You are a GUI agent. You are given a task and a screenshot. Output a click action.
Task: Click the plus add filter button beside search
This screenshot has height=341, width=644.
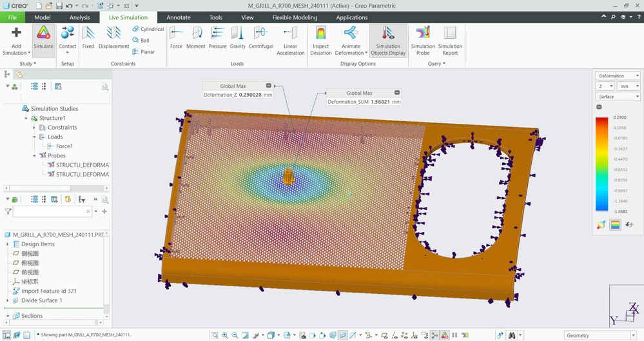point(104,211)
